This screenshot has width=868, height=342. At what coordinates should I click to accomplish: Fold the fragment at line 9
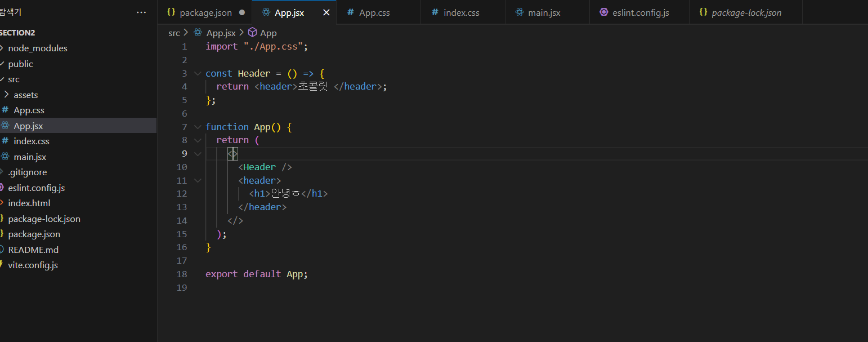coord(197,154)
